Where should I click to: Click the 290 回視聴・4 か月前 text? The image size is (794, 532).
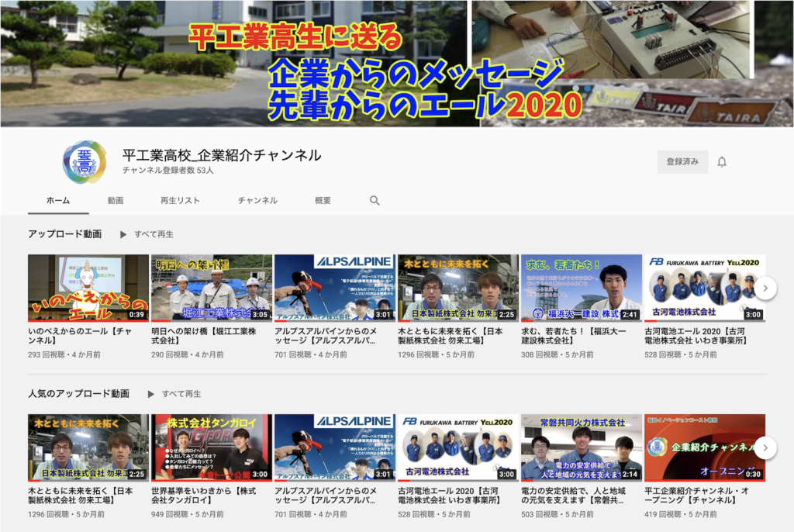click(188, 354)
